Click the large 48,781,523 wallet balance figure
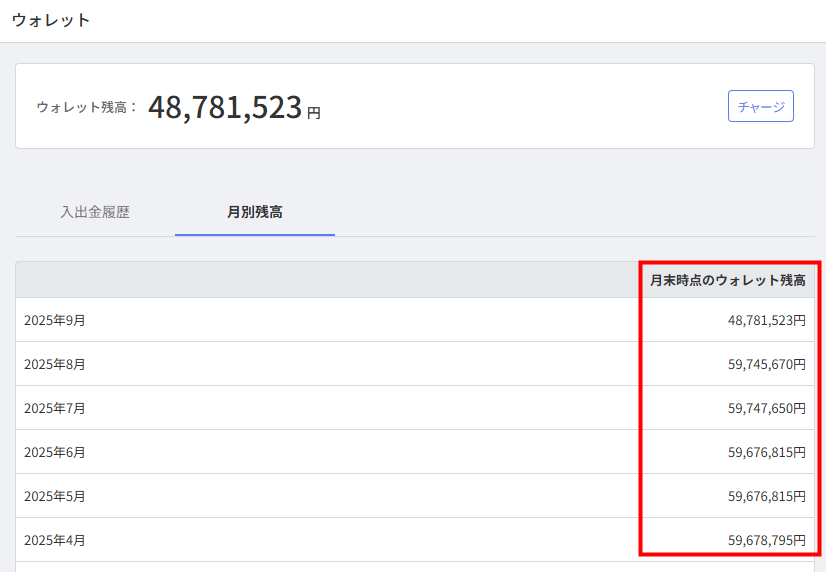The width and height of the screenshot is (826, 572). pyautogui.click(x=225, y=107)
